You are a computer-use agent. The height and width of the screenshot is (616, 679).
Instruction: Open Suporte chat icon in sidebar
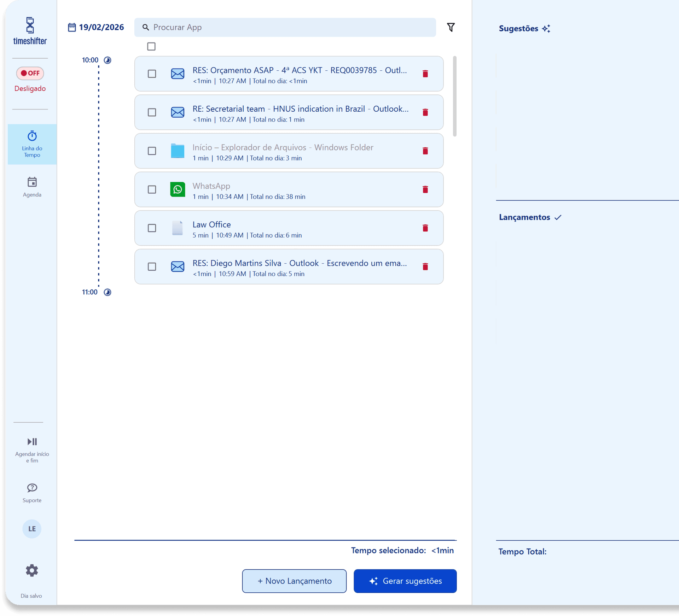click(x=32, y=488)
